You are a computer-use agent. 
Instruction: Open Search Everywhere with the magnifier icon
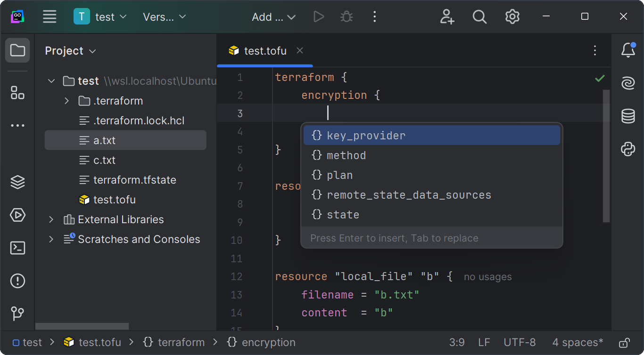click(479, 16)
